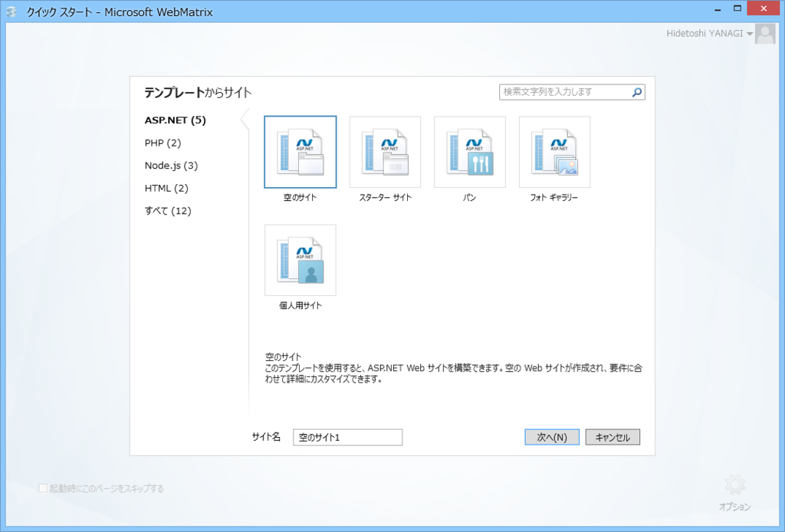Click the WebMatrix app icon in title bar
This screenshot has width=785, height=532.
tap(11, 11)
